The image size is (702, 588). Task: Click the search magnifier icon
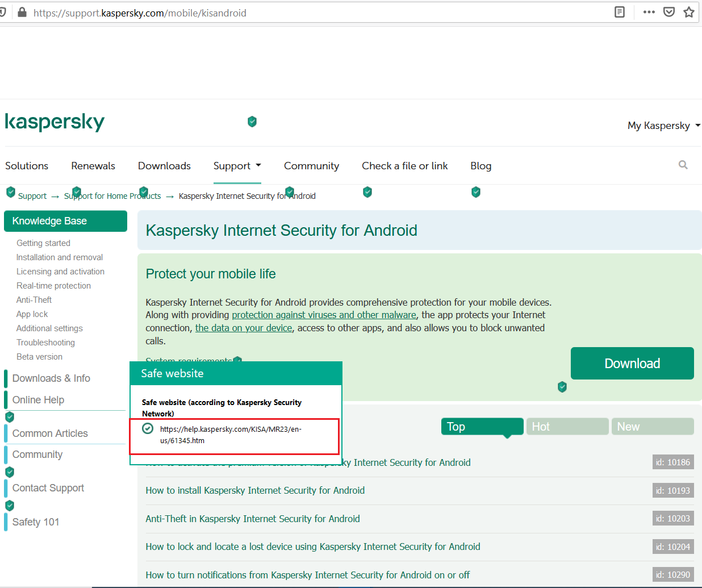point(683,165)
